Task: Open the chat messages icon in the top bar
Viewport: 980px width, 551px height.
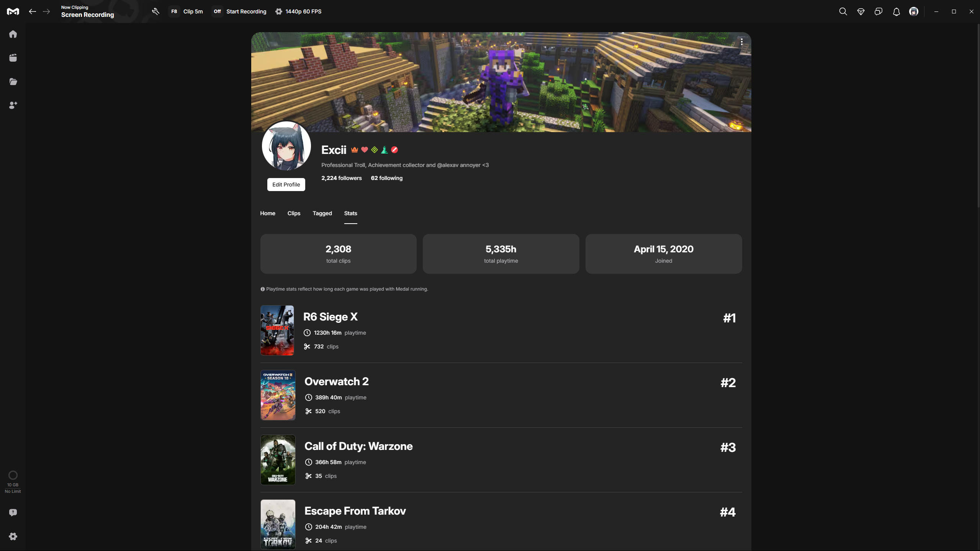Action: click(x=879, y=11)
